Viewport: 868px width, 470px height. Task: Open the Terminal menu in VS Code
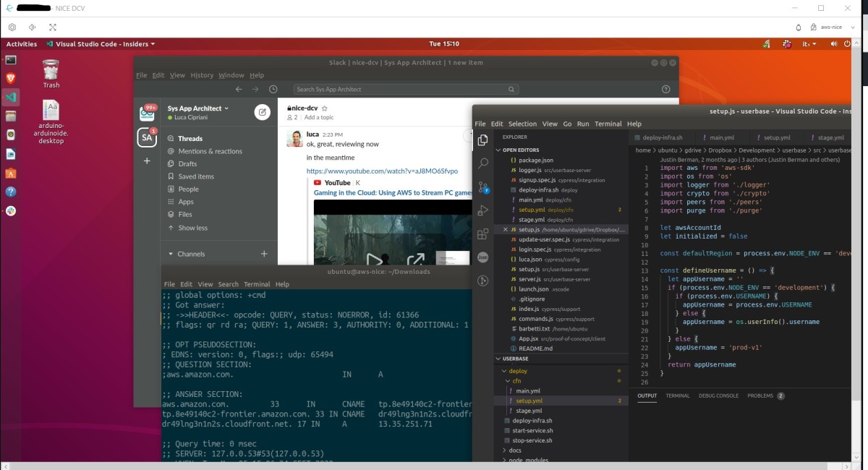[608, 124]
